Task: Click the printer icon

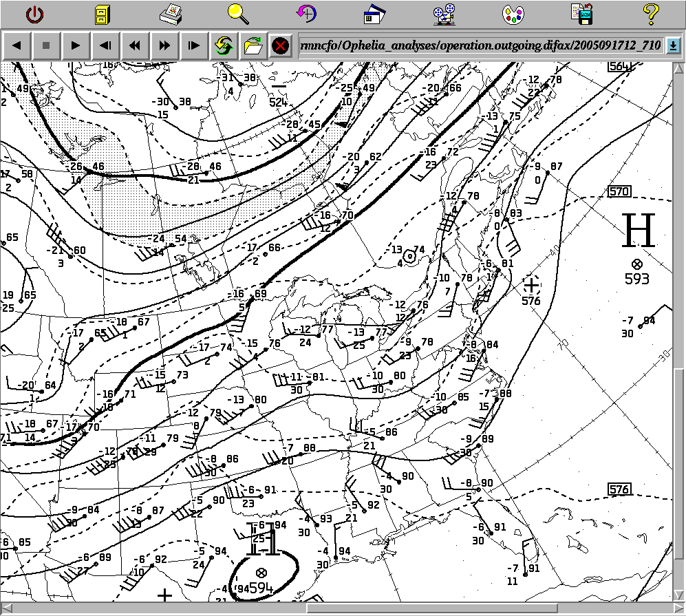Action: [x=170, y=14]
